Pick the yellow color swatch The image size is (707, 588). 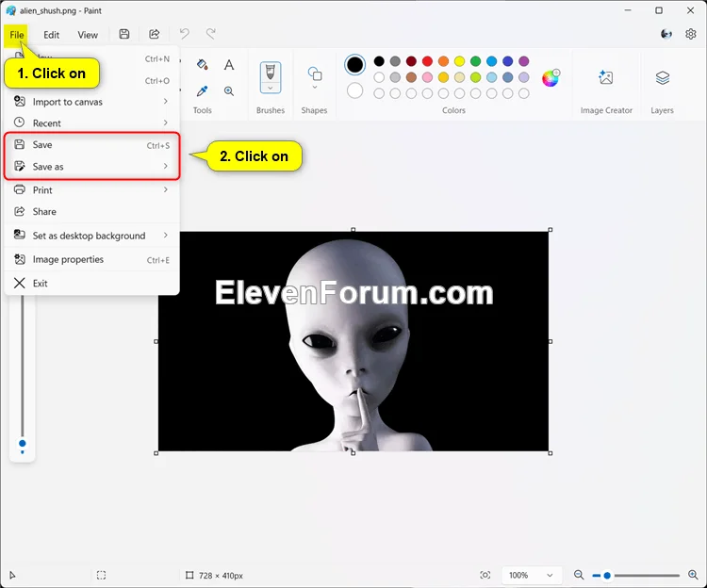[459, 61]
